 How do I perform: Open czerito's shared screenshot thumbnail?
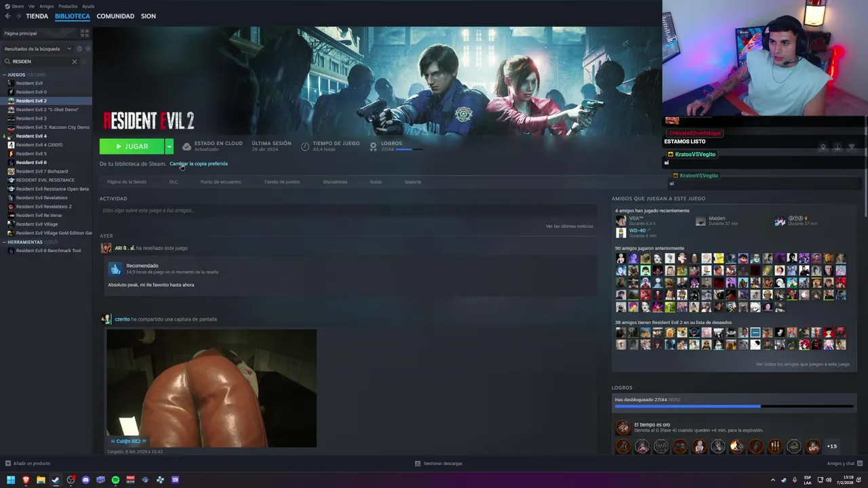pyautogui.click(x=212, y=388)
